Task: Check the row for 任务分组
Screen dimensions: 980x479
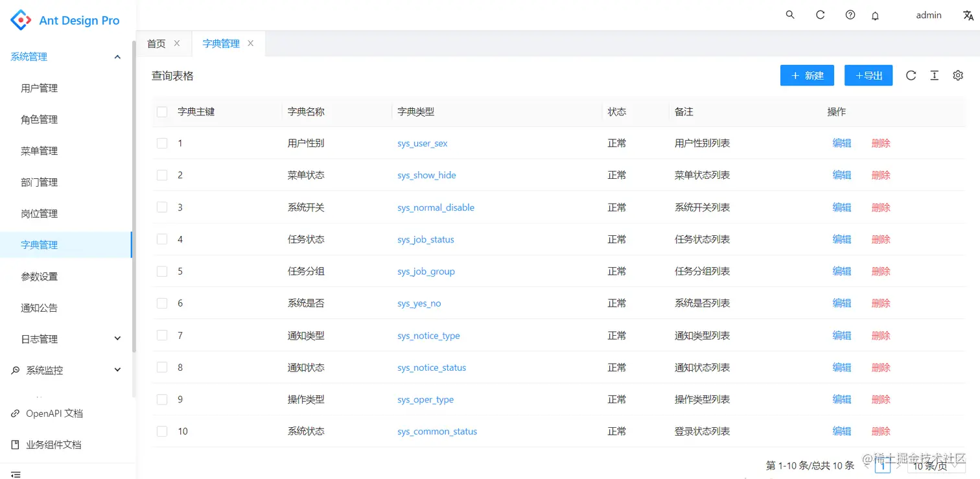Action: [x=162, y=271]
